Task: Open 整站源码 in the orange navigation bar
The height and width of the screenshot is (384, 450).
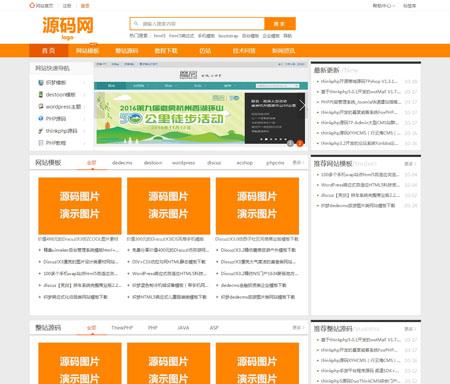Action: click(x=127, y=51)
